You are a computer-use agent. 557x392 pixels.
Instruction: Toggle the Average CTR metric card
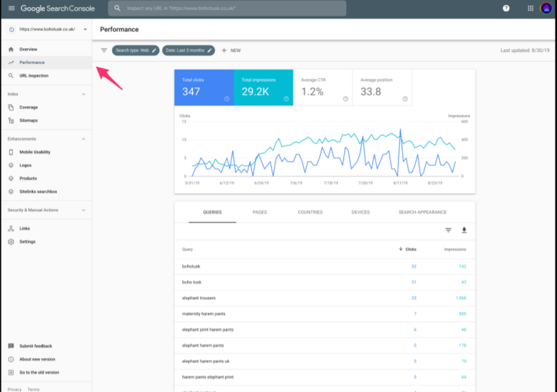coord(323,88)
